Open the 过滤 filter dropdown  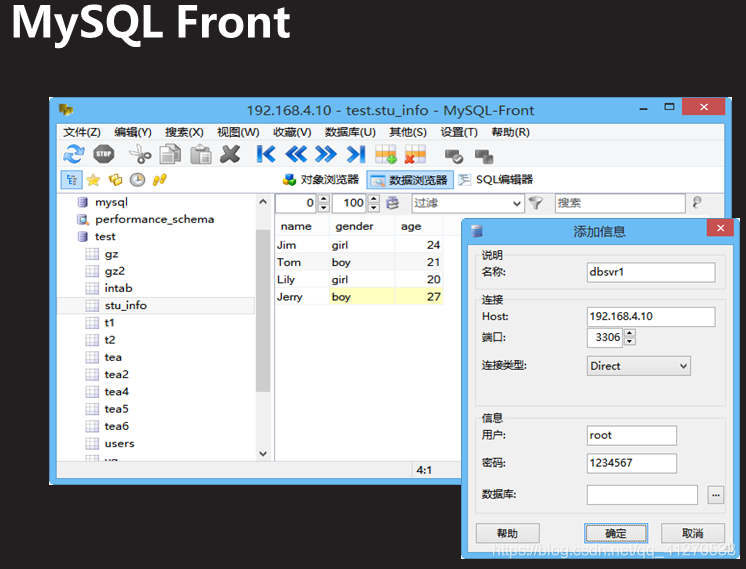pyautogui.click(x=517, y=204)
